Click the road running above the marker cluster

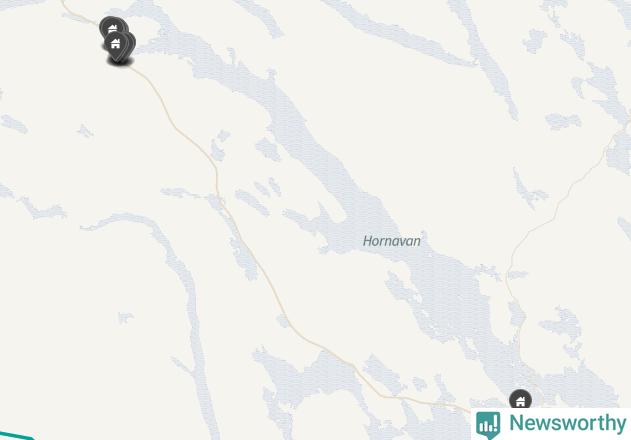[x=76, y=14]
